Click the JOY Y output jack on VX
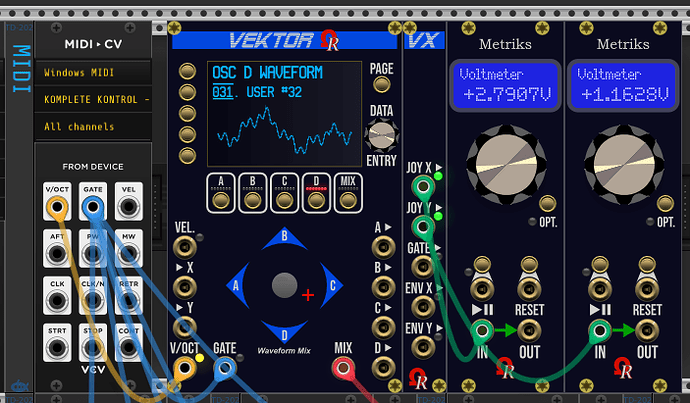This screenshot has width=690, height=403. 423,227
